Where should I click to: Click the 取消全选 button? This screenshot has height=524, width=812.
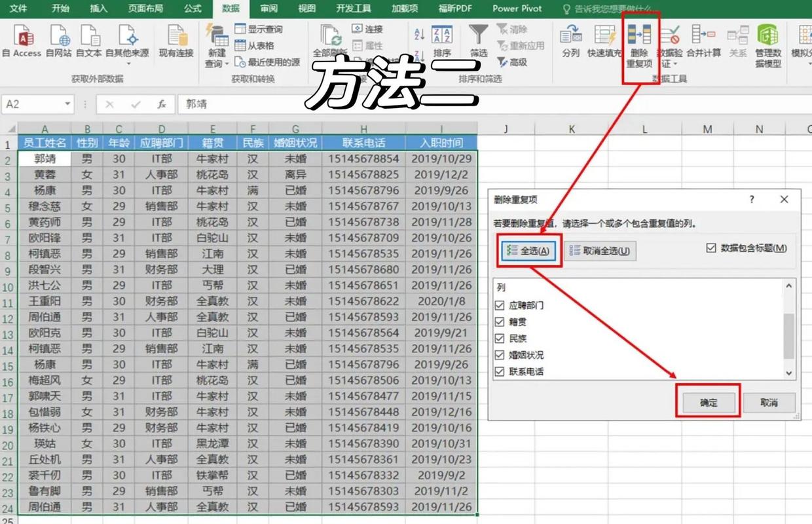600,251
